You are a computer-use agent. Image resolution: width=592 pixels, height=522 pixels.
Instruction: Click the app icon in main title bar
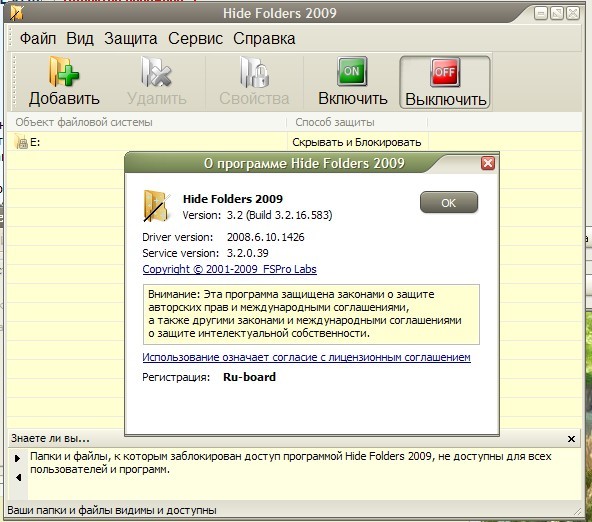tap(17, 13)
